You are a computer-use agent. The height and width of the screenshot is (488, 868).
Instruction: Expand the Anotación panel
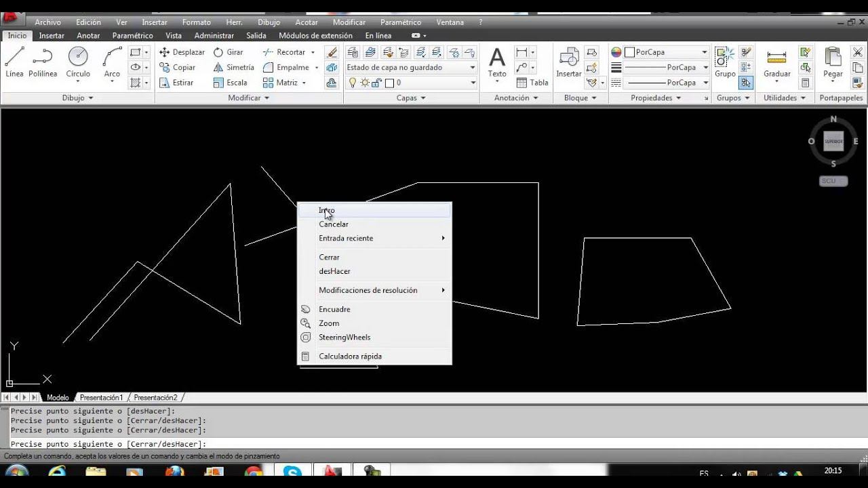point(516,98)
